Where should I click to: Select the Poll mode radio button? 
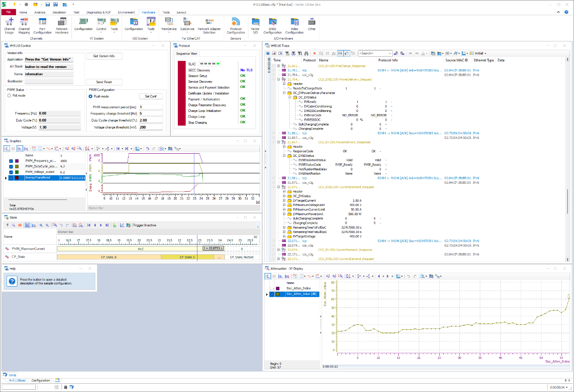(9, 95)
